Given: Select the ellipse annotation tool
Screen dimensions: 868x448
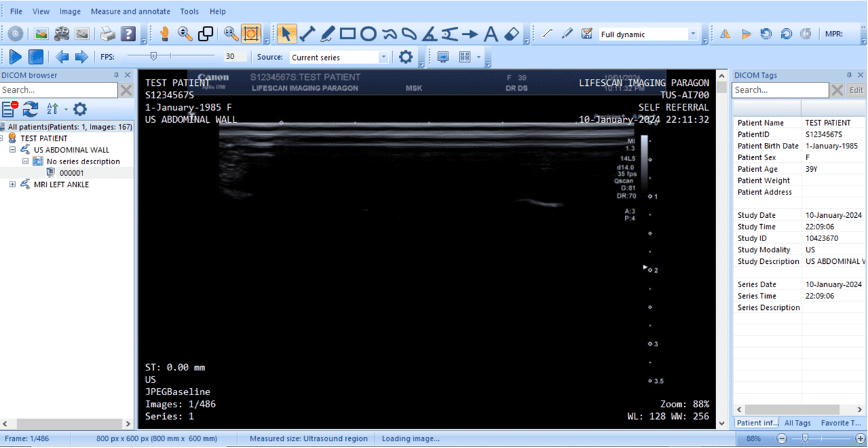Looking at the screenshot, I should tap(368, 34).
